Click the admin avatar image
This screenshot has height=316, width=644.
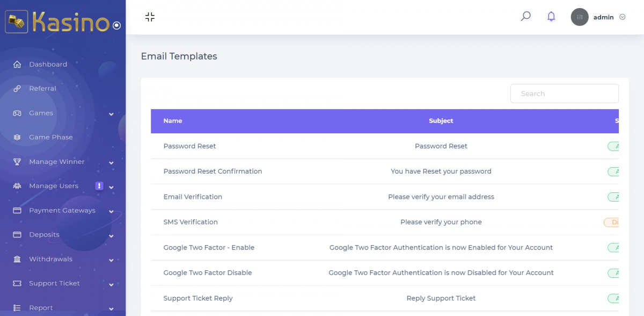[580, 17]
